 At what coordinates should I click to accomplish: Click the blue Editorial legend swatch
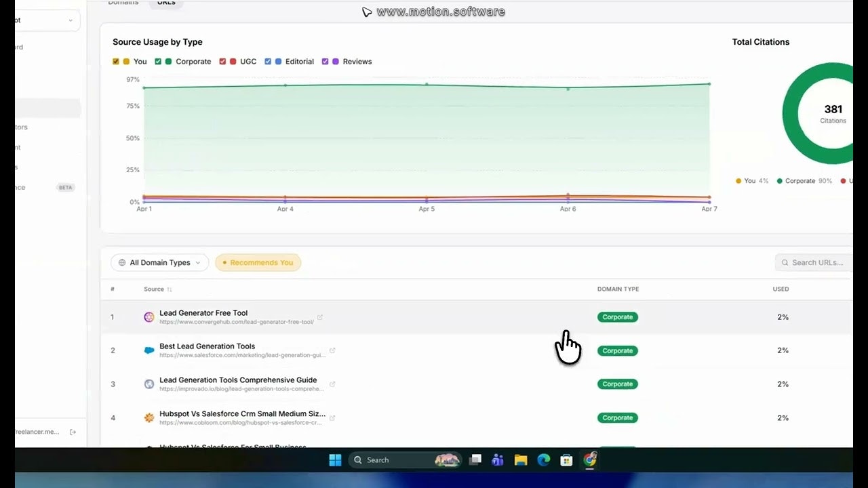[278, 62]
